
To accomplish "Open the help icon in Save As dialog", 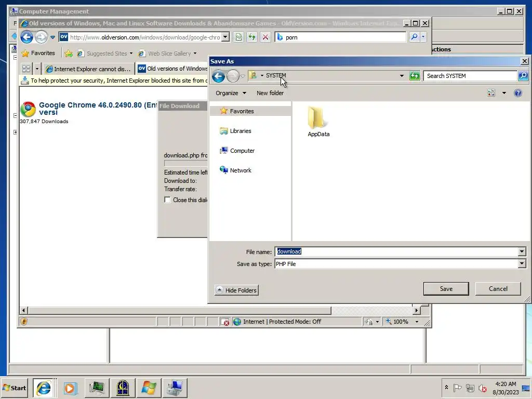I will [518, 93].
